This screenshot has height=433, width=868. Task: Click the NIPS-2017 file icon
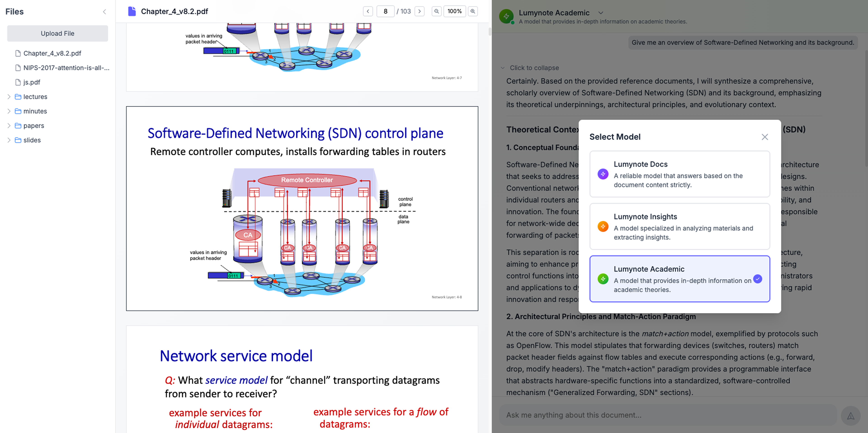pyautogui.click(x=18, y=68)
